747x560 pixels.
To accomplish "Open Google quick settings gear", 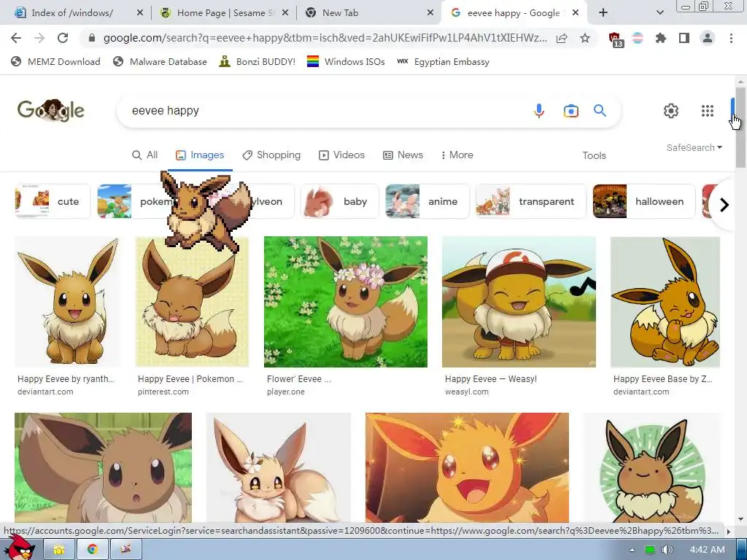I will coord(671,111).
